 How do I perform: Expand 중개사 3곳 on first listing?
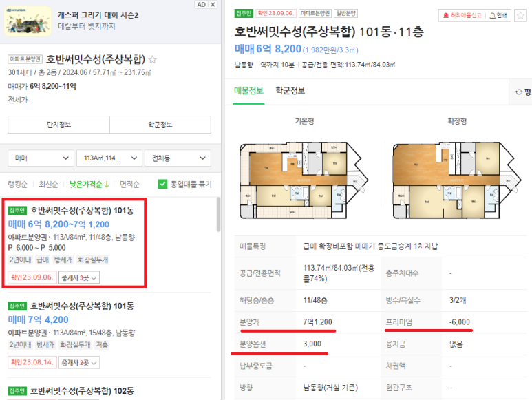[x=79, y=277]
